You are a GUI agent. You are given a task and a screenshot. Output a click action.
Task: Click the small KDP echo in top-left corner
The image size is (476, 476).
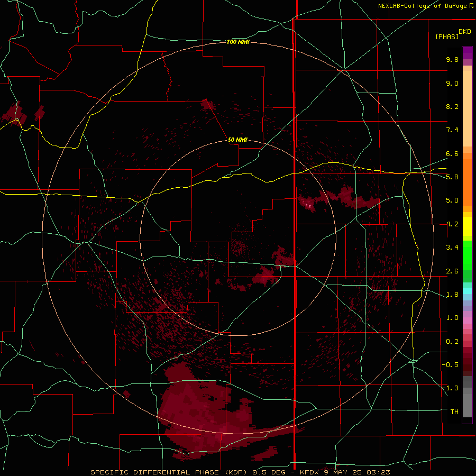15,113
